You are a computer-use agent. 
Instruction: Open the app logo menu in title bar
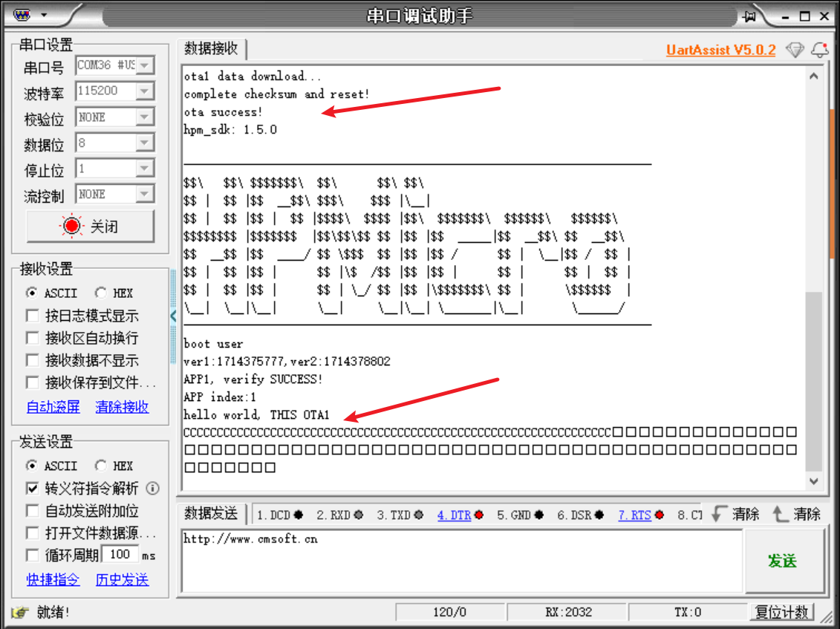tap(22, 14)
